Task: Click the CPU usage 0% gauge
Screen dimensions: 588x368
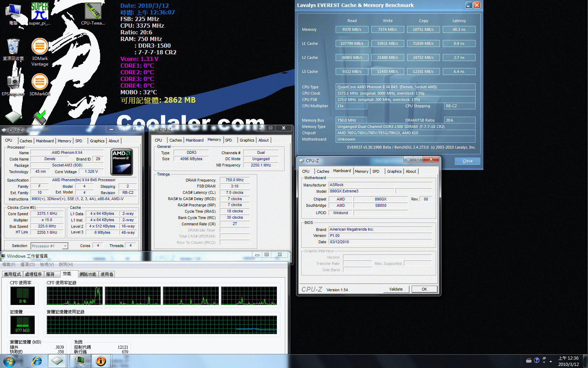Action: pos(22,295)
